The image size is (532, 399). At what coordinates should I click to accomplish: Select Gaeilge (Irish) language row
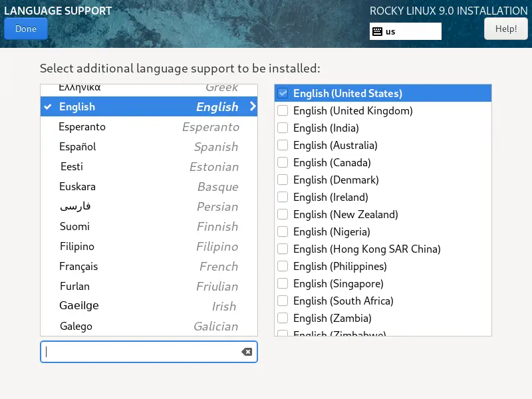pos(148,306)
